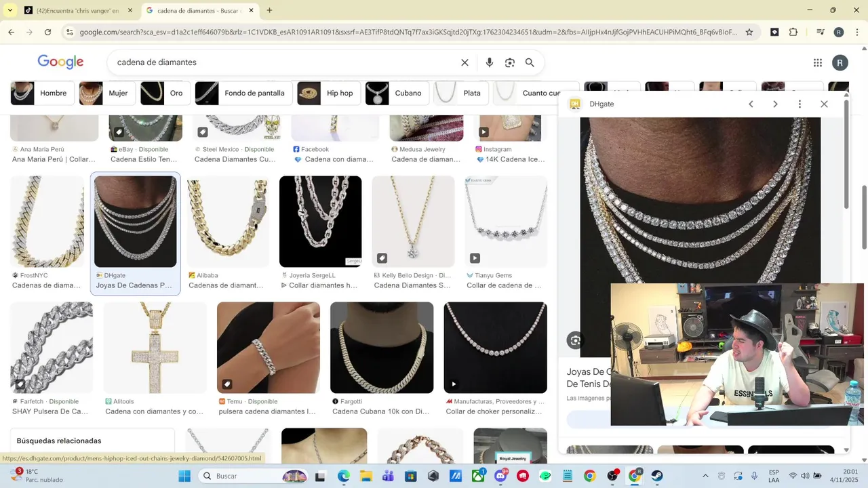Close the 'cadena de diamantes' tab
This screenshot has width=868, height=488.
coord(252,10)
